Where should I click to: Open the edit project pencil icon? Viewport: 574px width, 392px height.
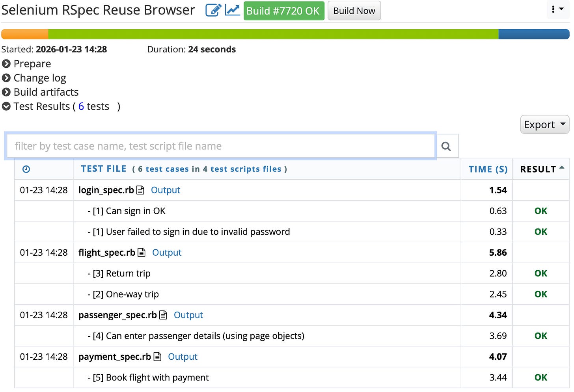coord(213,10)
